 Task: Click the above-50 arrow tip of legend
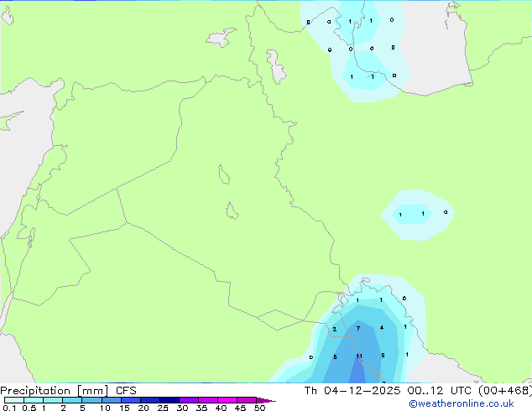pyautogui.click(x=266, y=400)
